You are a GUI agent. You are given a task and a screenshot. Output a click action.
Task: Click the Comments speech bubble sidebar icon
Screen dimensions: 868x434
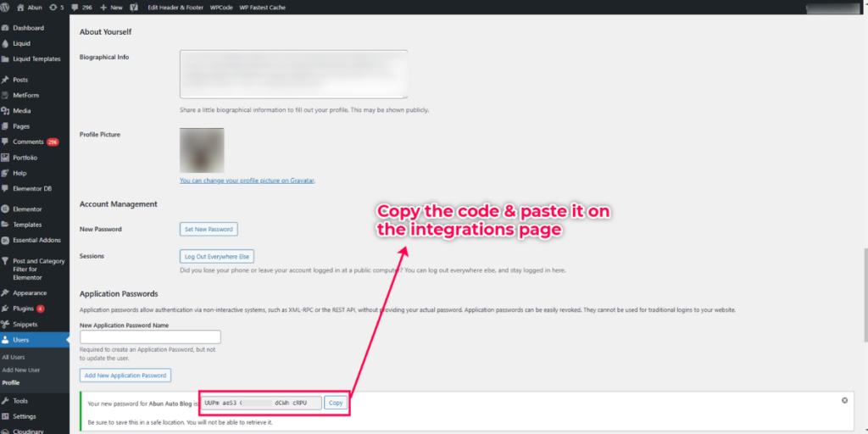pyautogui.click(x=5, y=142)
